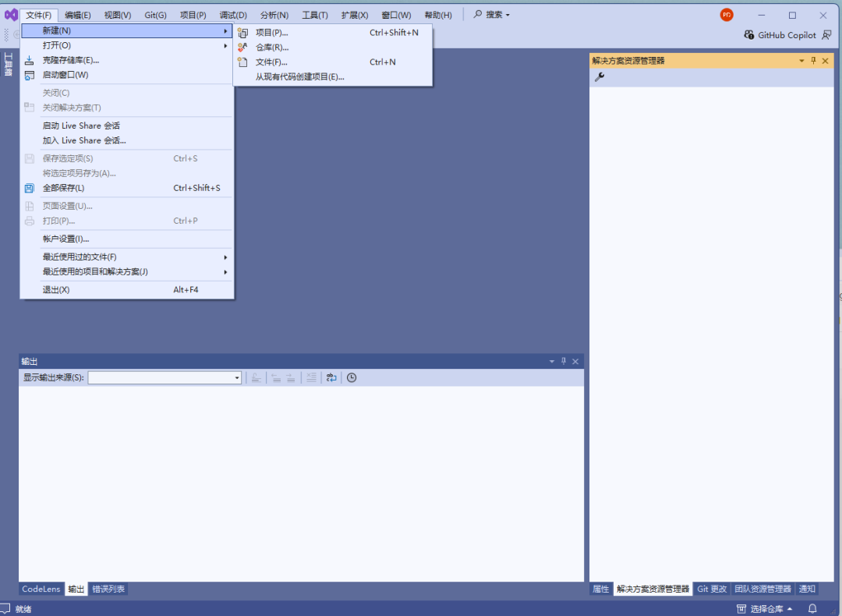
Task: Switch to the CodeLens tab
Action: [x=41, y=589]
